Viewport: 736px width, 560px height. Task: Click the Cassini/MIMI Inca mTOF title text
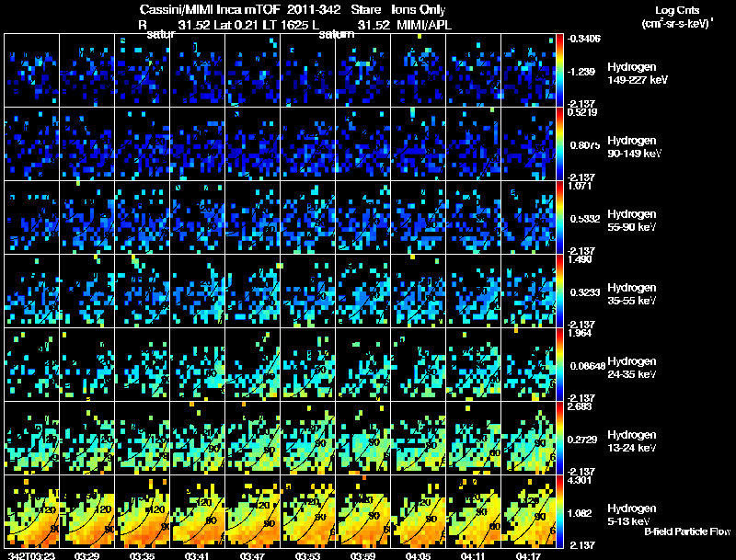[x=293, y=10]
